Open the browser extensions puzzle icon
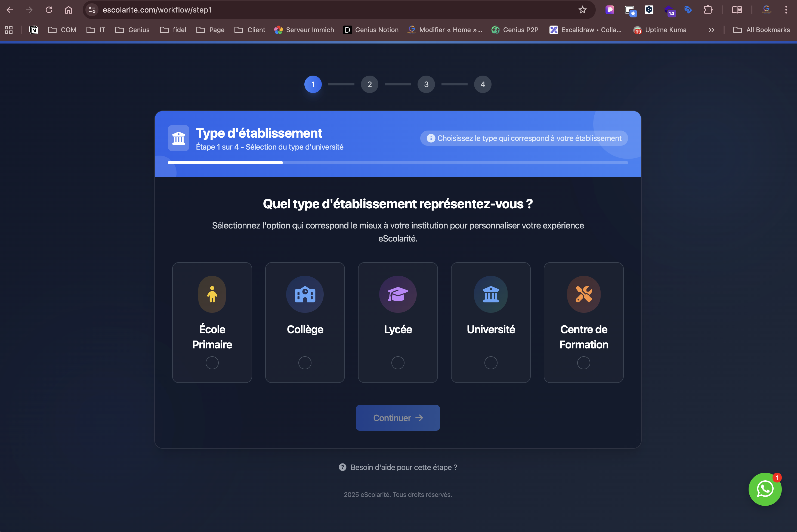 [x=708, y=10]
